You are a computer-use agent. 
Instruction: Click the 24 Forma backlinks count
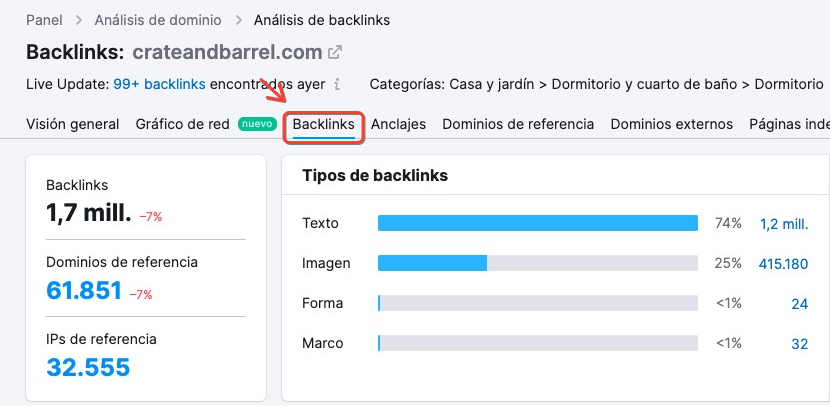coord(800,304)
